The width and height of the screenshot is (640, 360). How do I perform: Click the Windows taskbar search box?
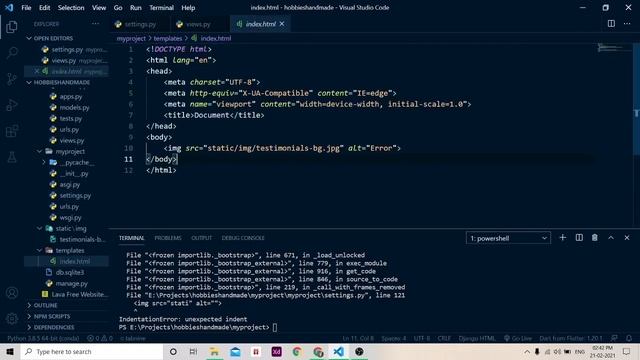[x=92, y=351]
